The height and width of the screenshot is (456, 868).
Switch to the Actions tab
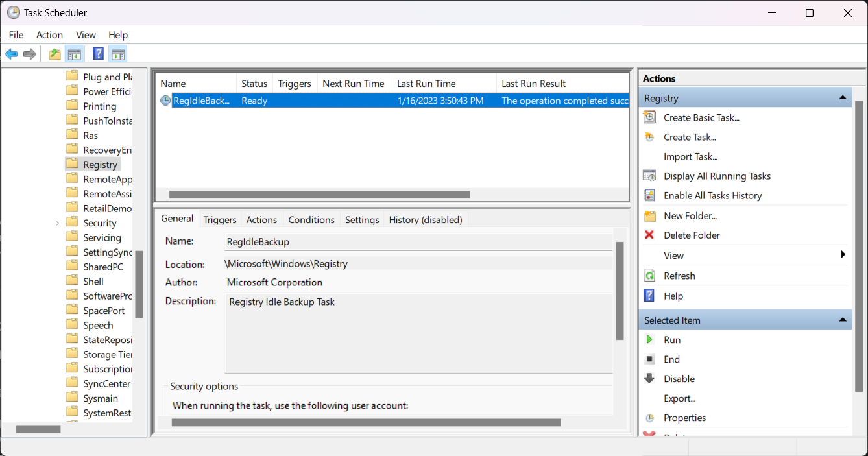(261, 220)
